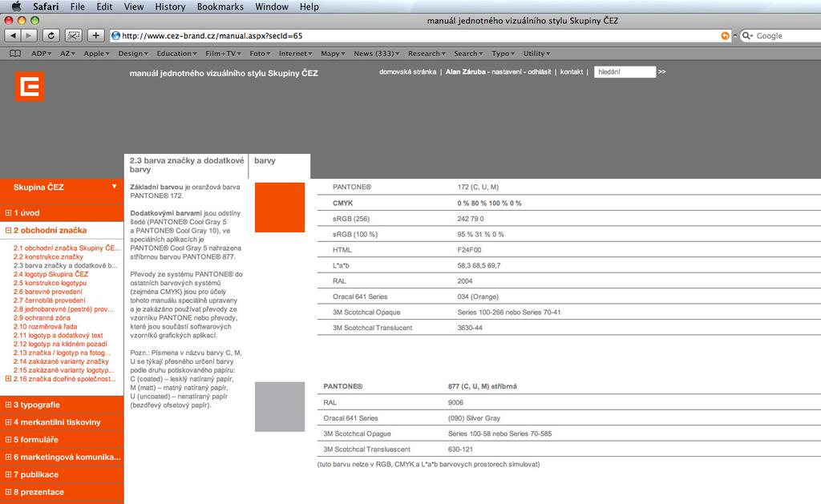Click the silver PANTONE 877 swatch
This screenshot has height=504, width=821.
click(280, 407)
